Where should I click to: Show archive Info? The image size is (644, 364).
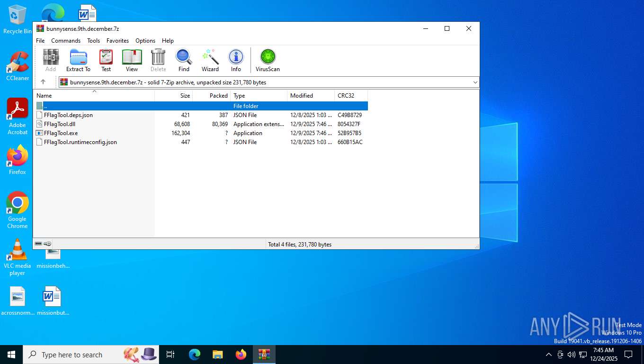[236, 60]
